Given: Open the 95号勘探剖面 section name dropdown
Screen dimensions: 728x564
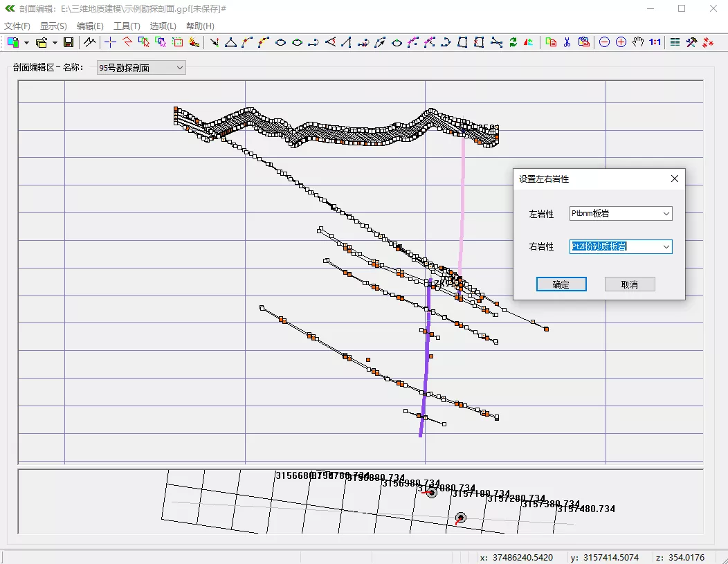Looking at the screenshot, I should pyautogui.click(x=141, y=68).
